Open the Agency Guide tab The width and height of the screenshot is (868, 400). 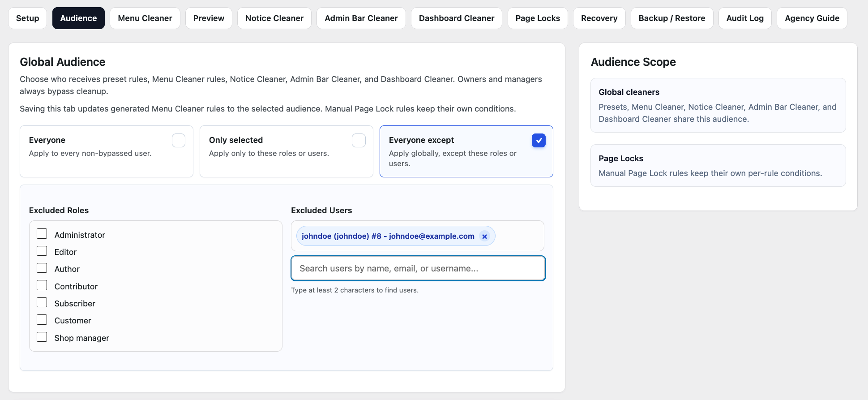tap(812, 18)
